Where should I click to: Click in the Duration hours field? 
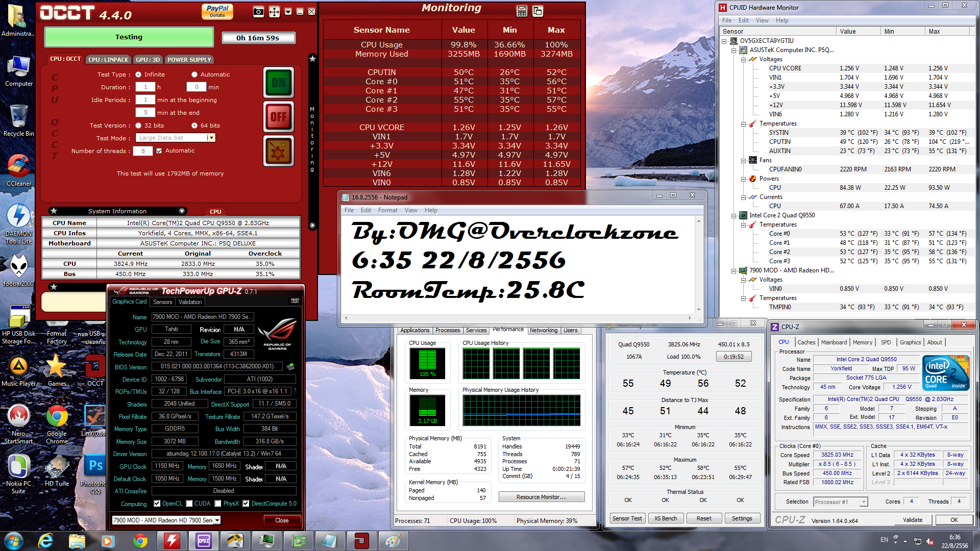(x=145, y=87)
